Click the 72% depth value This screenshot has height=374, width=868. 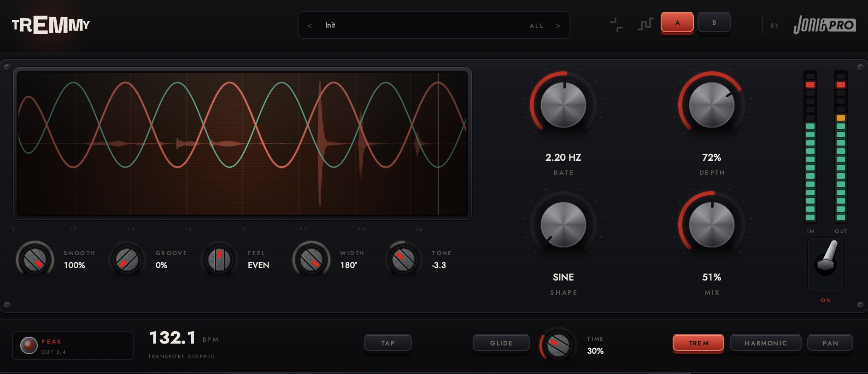711,158
